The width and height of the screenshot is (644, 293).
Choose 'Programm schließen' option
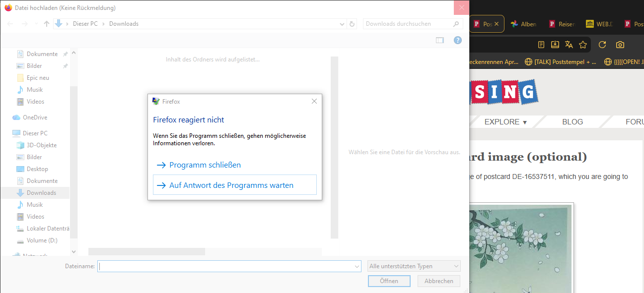tap(205, 165)
